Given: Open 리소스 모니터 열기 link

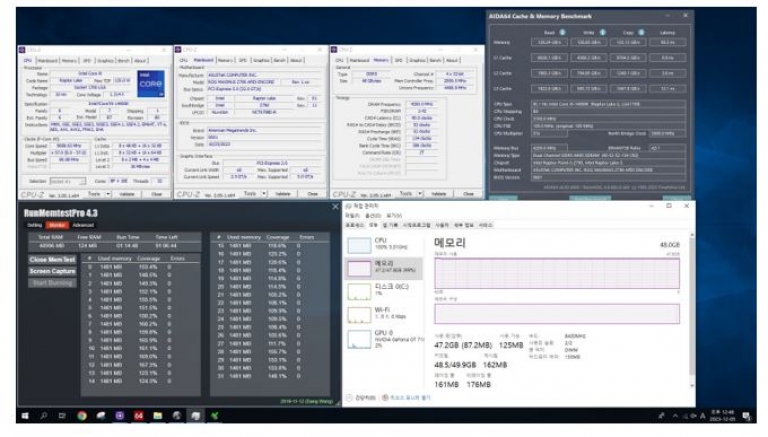Looking at the screenshot, I should click(x=409, y=397).
